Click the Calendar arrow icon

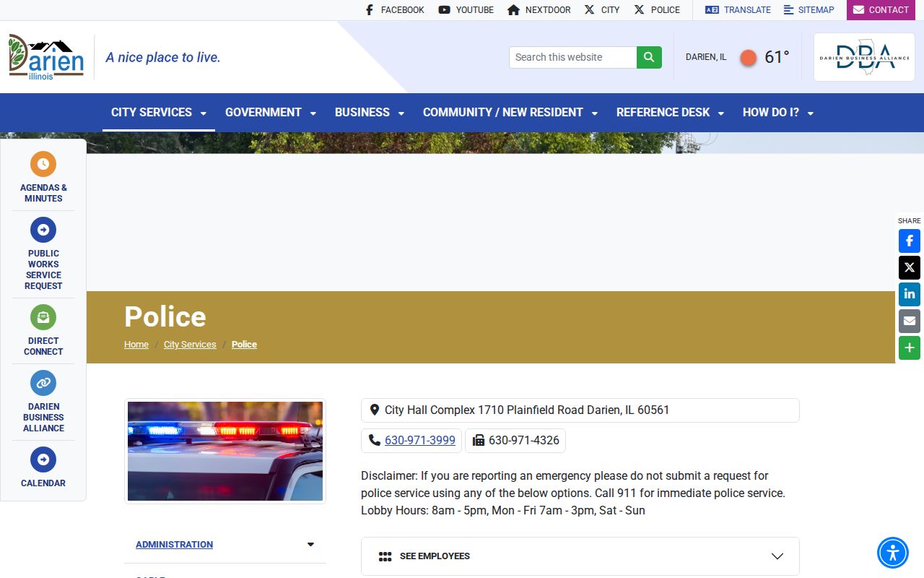tap(43, 460)
